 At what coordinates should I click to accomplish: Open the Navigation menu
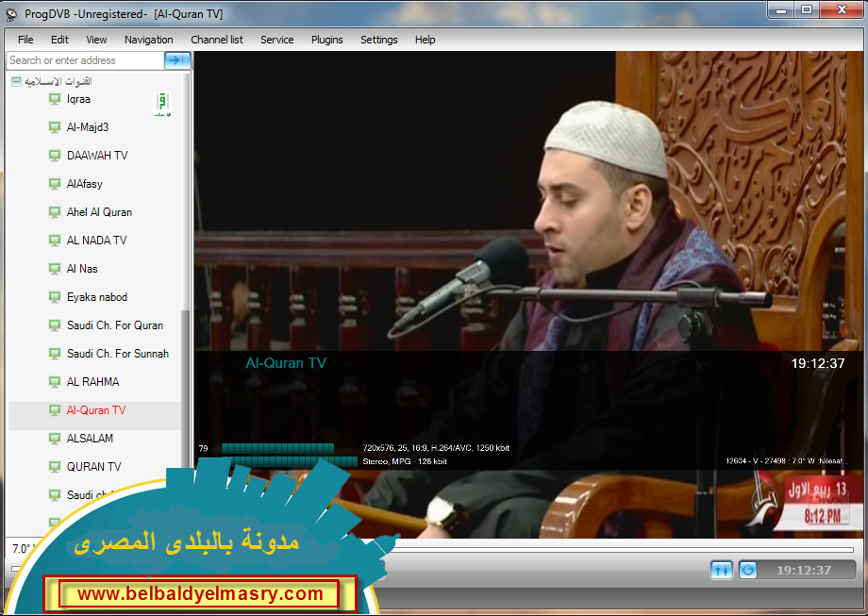pos(148,40)
